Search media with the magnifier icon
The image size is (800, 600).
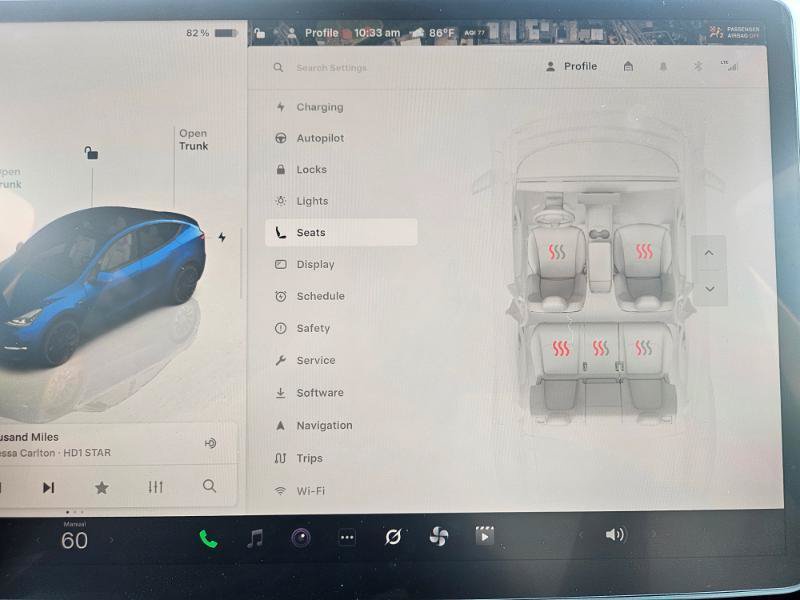pyautogui.click(x=209, y=486)
